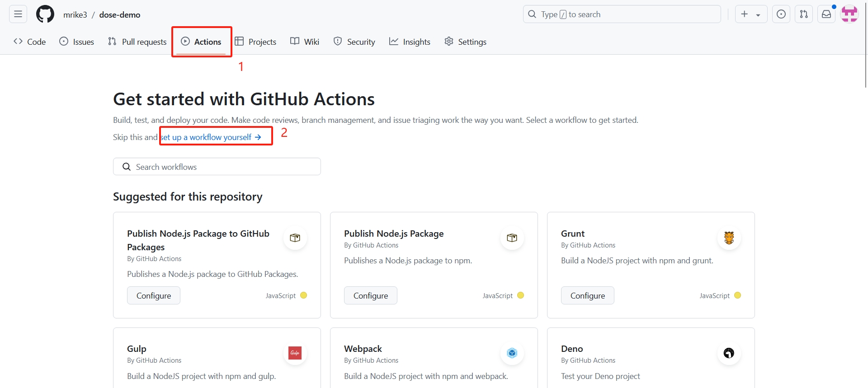
Task: Click the Grunt workflow logo icon
Action: tap(729, 238)
